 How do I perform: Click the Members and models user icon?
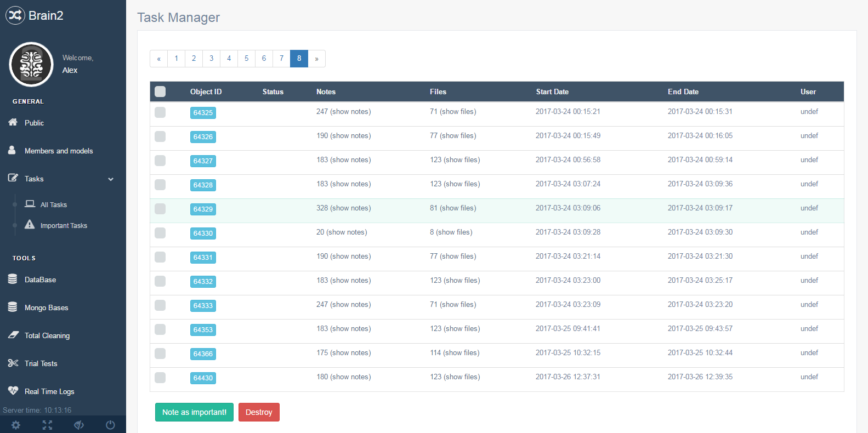12,150
